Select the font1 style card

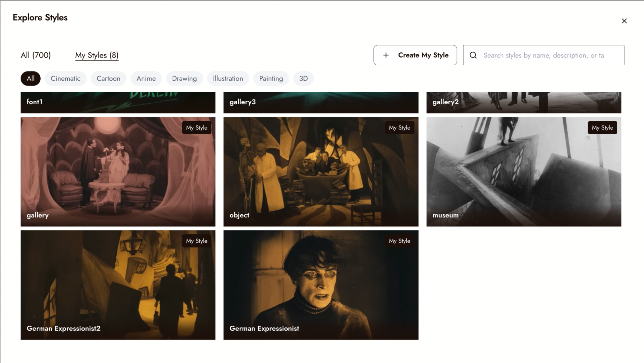pyautogui.click(x=118, y=102)
